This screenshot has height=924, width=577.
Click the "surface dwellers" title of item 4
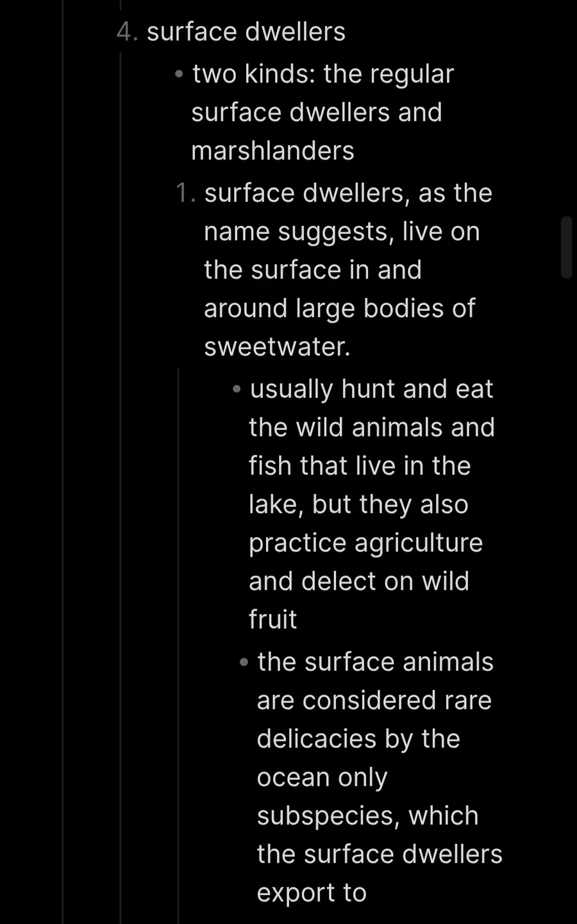[x=246, y=31]
